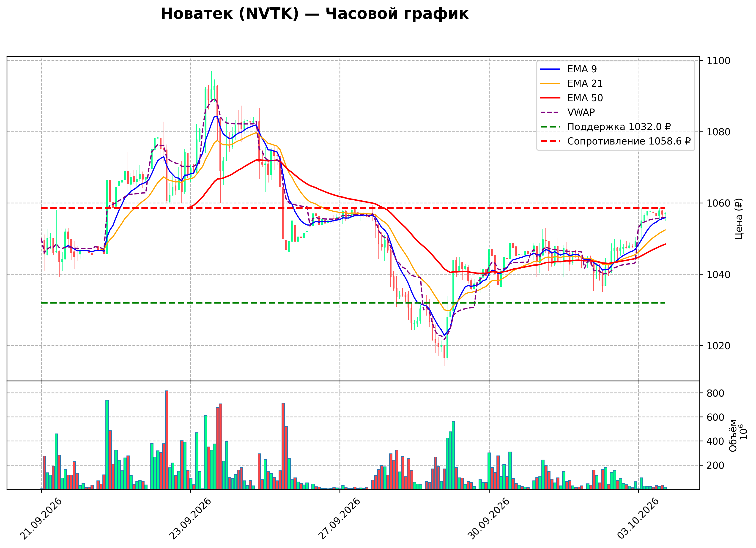Click the Поддержка 1032.0 ₽ legend entry
Viewport: 756px width, 548px height.
[x=605, y=127]
